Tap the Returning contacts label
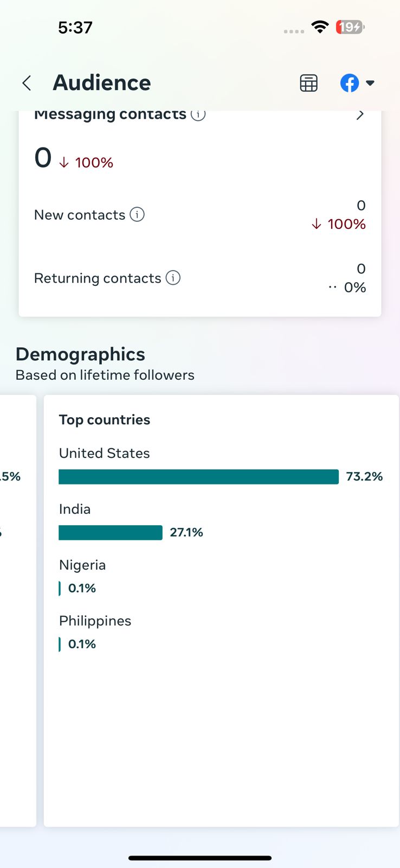This screenshot has width=400, height=868. click(x=98, y=278)
